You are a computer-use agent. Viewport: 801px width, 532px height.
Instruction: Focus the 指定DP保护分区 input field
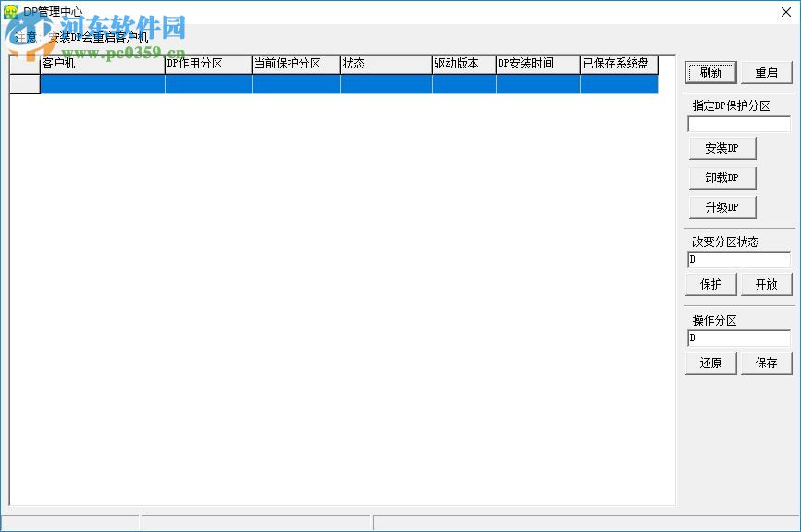pos(739,124)
